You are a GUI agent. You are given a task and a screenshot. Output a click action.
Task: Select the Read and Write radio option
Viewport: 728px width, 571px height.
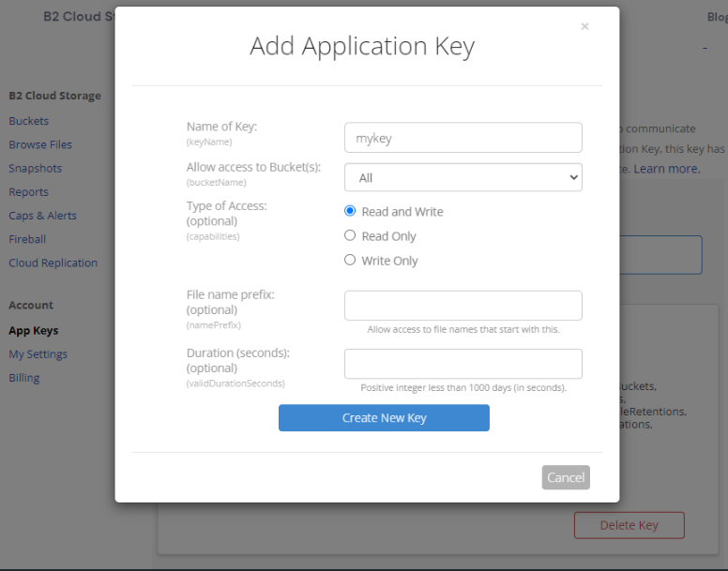(x=350, y=211)
